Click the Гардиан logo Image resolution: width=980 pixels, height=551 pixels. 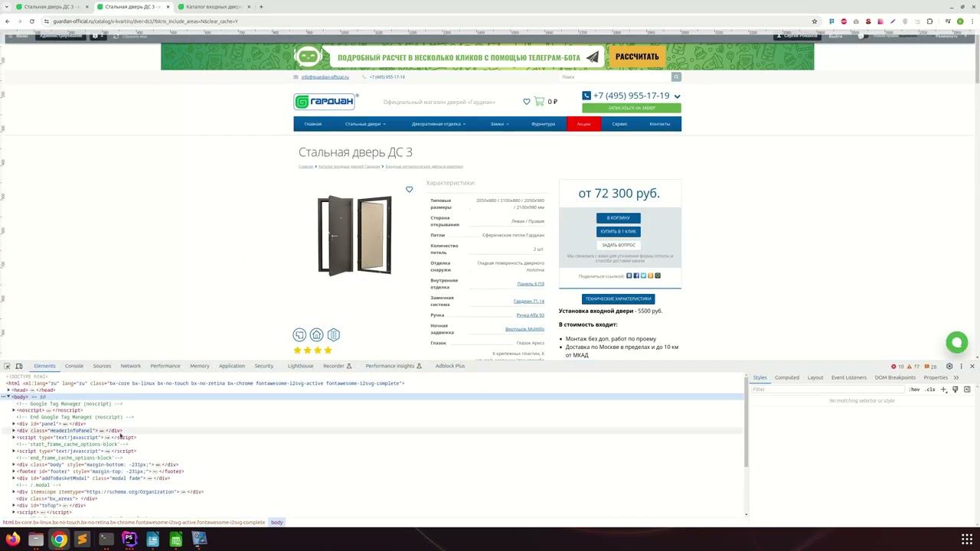tap(325, 102)
